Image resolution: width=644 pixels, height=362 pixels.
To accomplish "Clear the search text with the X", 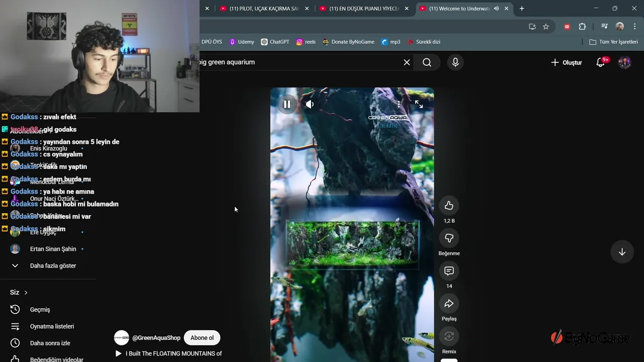I will pos(407,62).
